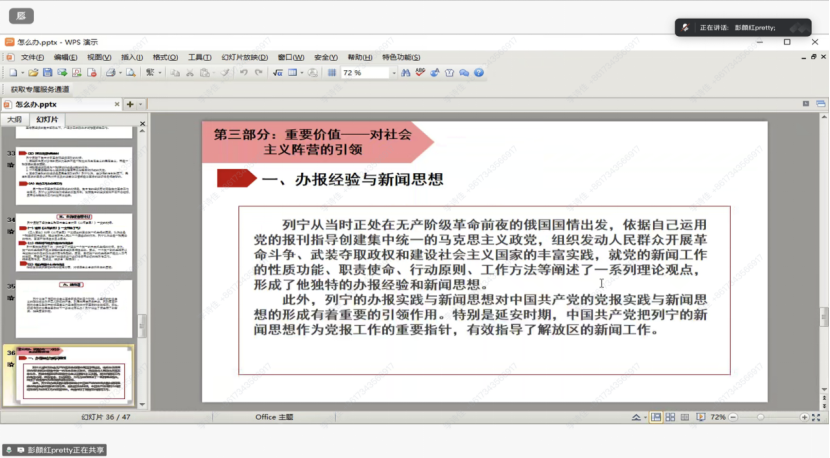
Task: Click the Print Preview icon
Action: pyautogui.click(x=130, y=73)
